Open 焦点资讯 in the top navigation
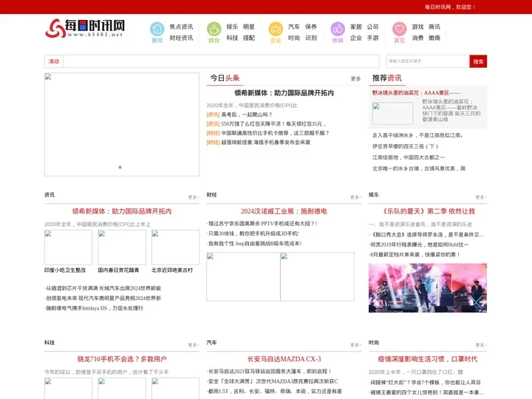The image size is (532, 399). click(x=181, y=27)
